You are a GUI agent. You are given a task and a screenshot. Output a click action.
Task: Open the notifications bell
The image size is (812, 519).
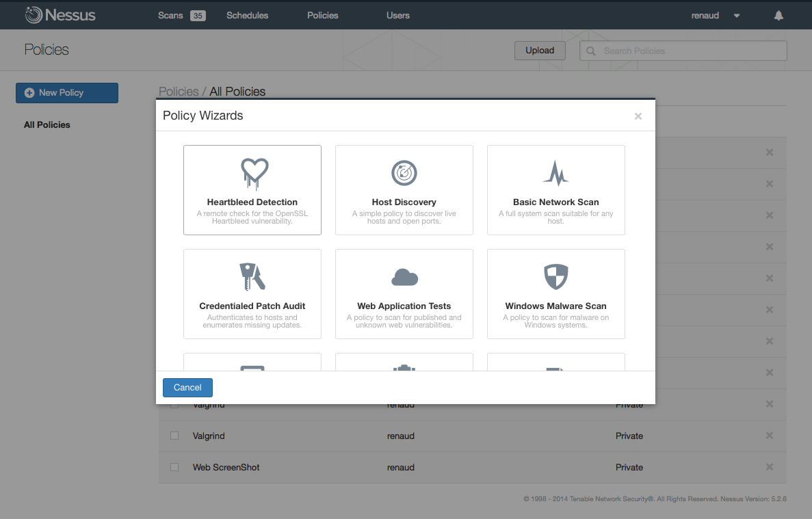tap(778, 16)
